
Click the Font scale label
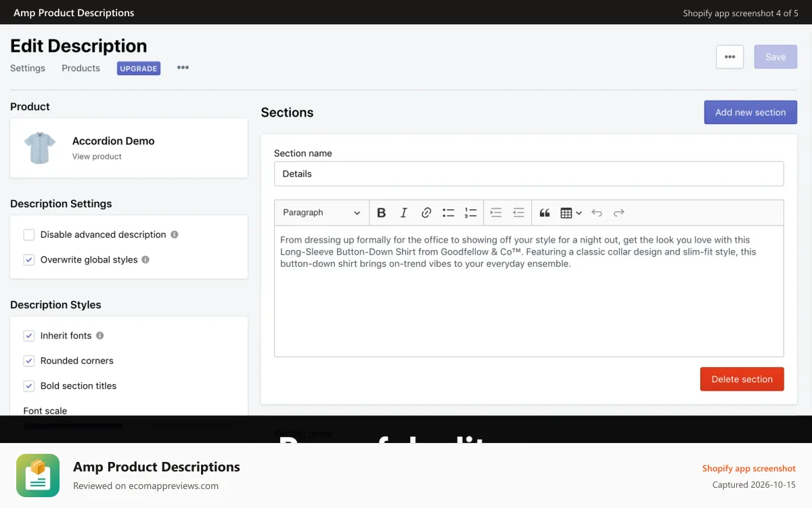tap(45, 410)
